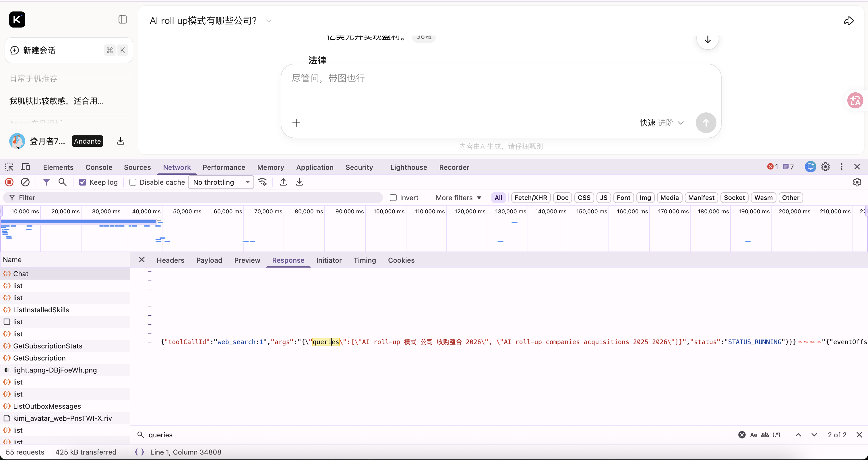
Task: Open DevTools more options menu
Action: [841, 167]
